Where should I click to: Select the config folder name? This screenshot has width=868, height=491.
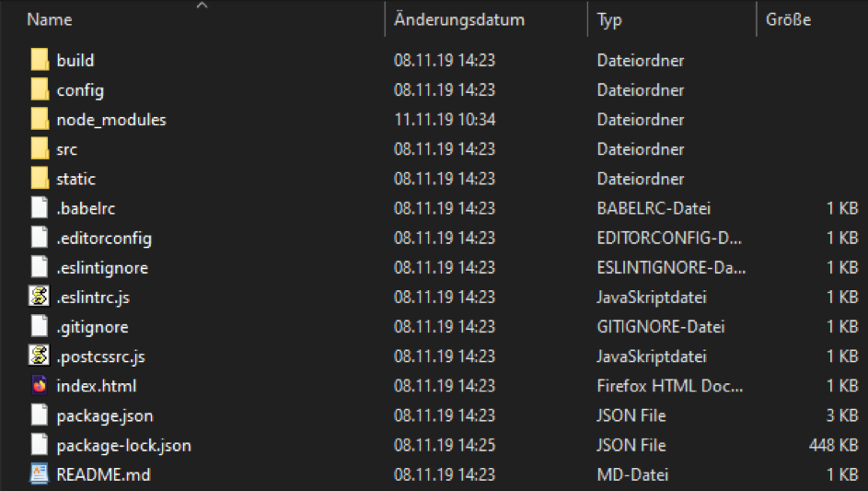(x=80, y=90)
